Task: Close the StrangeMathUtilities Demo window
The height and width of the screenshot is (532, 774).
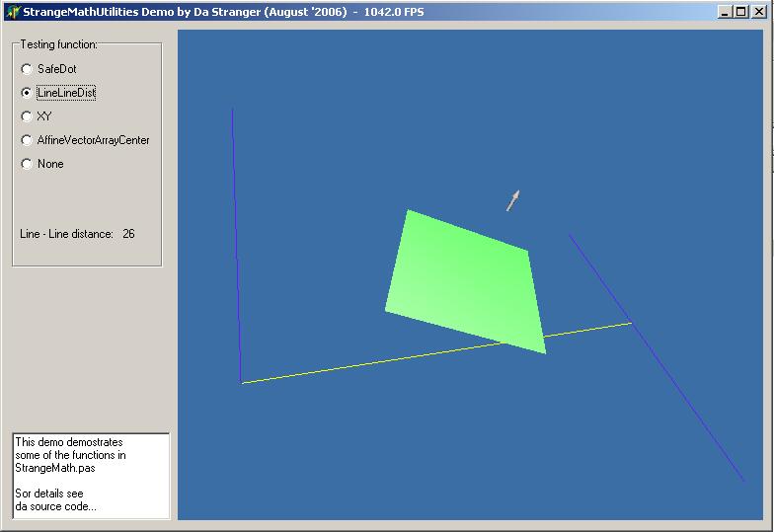Action: pyautogui.click(x=758, y=12)
